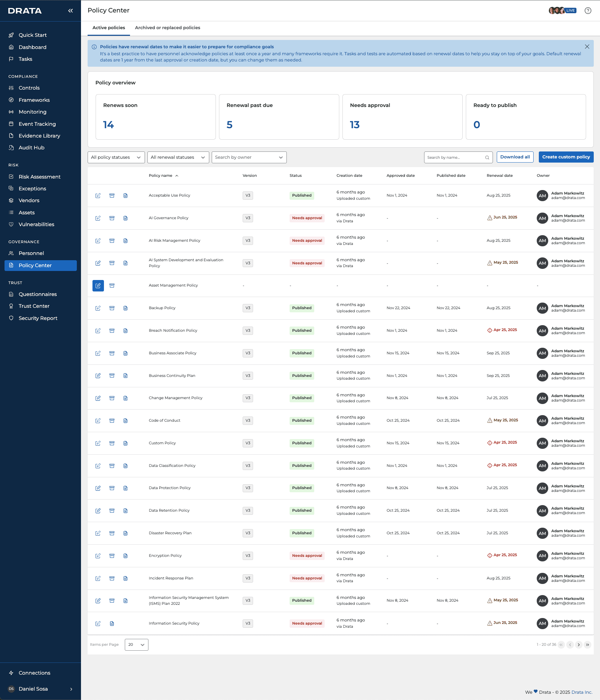600x700 pixels.
Task: Click highlighted edit icon for Asset Management Policy
Action: tap(98, 286)
